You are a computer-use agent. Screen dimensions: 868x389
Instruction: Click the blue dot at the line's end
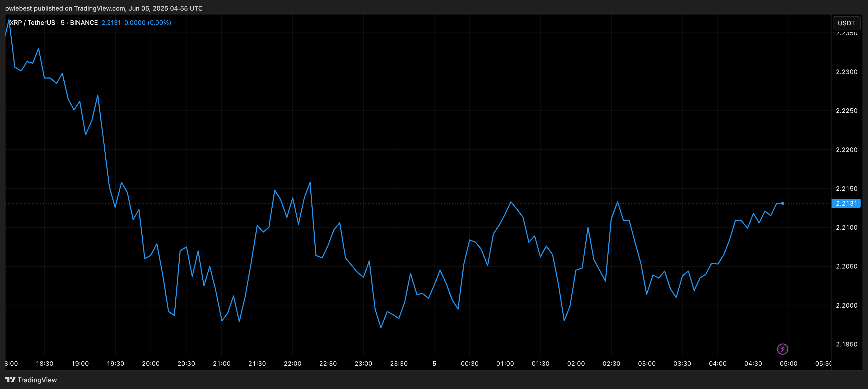(782, 203)
